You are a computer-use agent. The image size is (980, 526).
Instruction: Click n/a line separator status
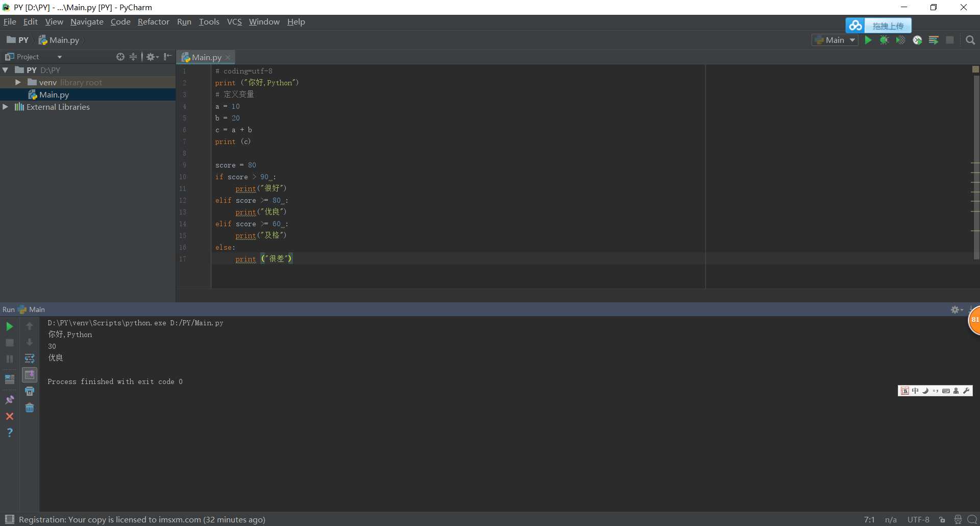coord(891,520)
